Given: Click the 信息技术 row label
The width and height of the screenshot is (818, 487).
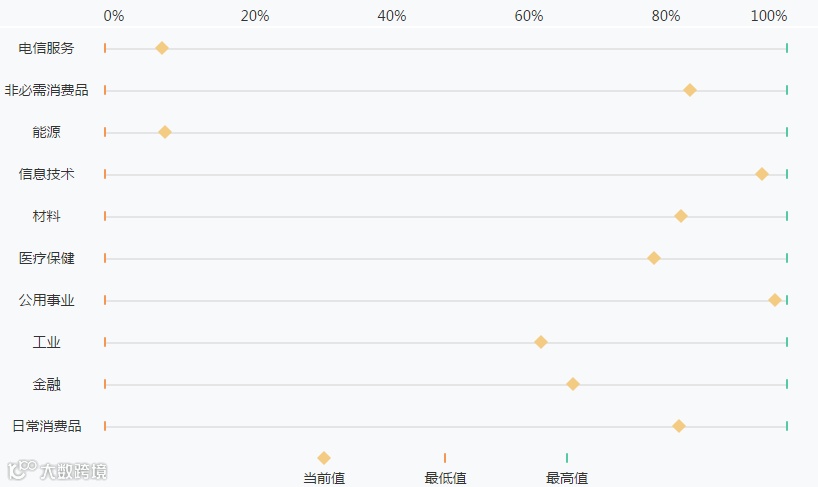Looking at the screenshot, I should click(x=46, y=174).
